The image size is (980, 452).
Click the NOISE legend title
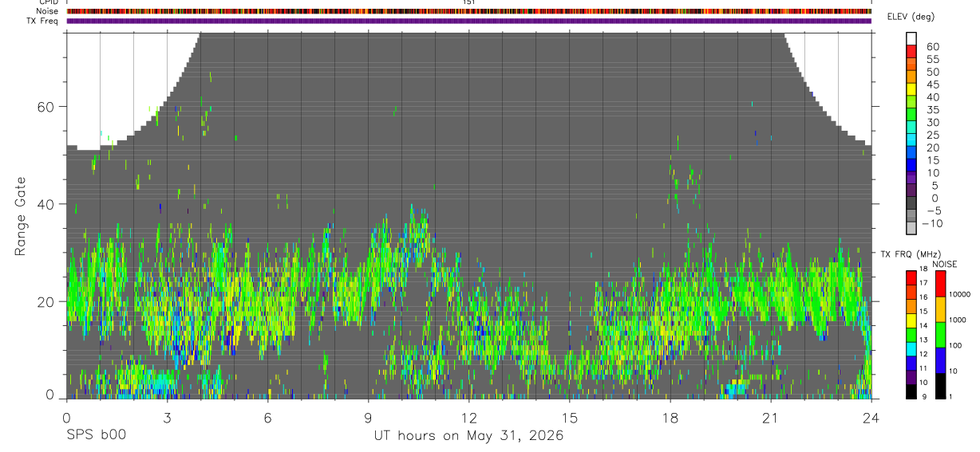pos(944,264)
